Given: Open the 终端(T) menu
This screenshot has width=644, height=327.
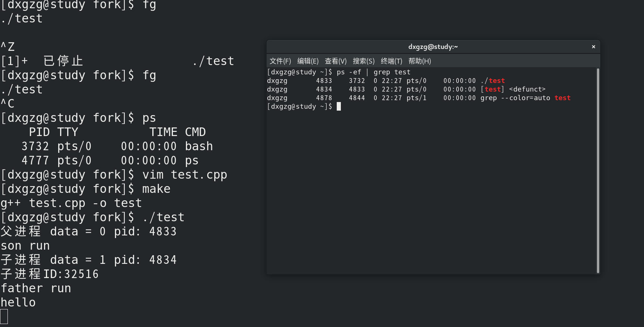Looking at the screenshot, I should (391, 61).
